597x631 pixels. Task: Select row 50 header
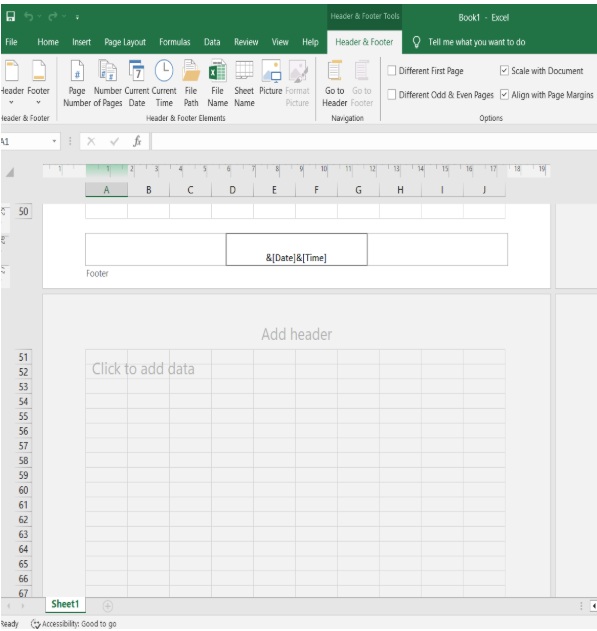[23, 211]
